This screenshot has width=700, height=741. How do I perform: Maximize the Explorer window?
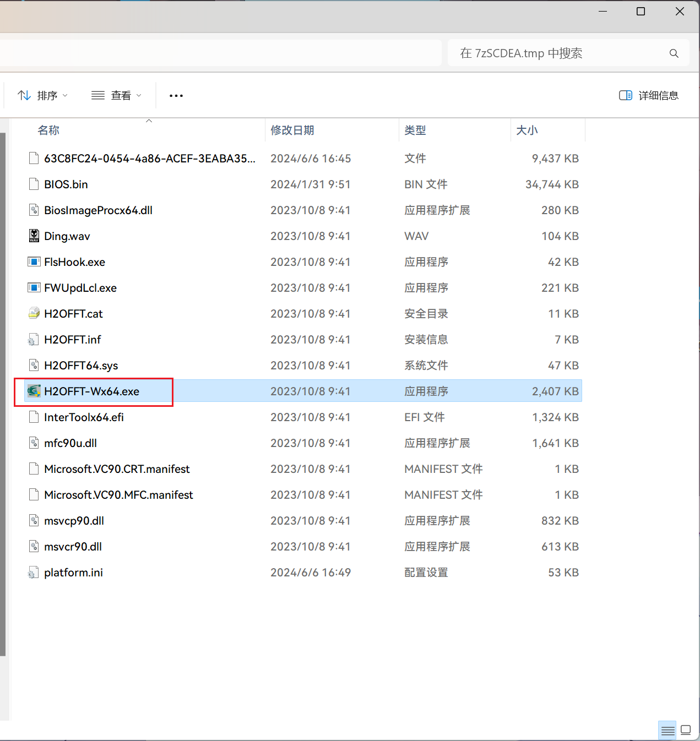(x=641, y=12)
